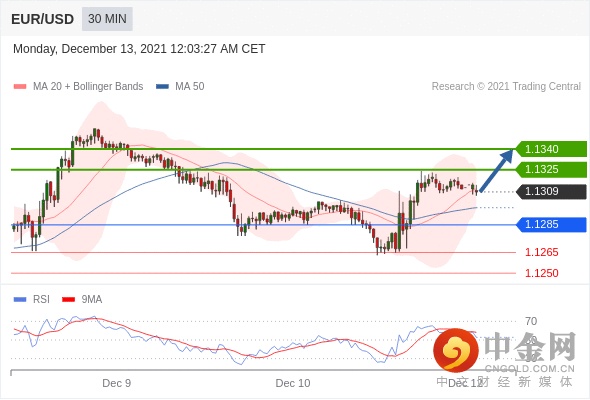This screenshot has height=400, width=590.
Task: Click the MA 20 + Bollinger Bands label
Action: coord(88,87)
